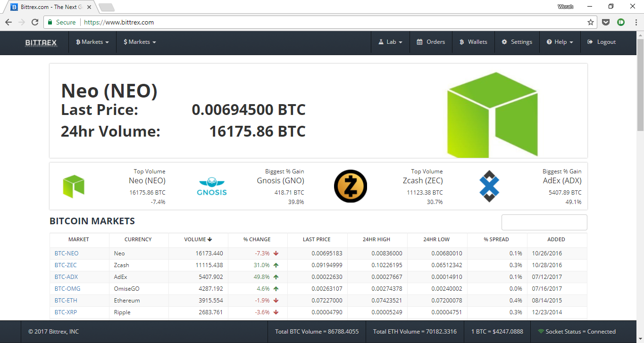Click the Gnosis owl logo
Image resolution: width=644 pixels, height=343 pixels.
(212, 187)
